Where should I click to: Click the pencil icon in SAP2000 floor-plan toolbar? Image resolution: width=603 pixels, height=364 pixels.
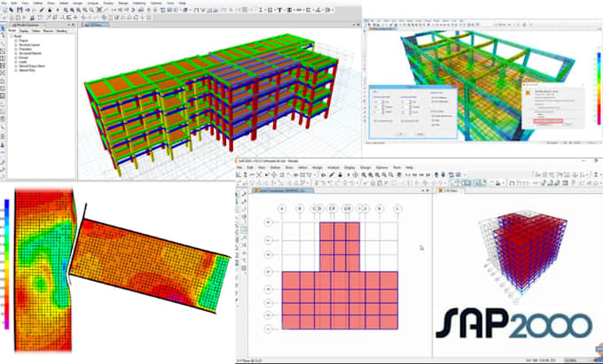(332, 174)
